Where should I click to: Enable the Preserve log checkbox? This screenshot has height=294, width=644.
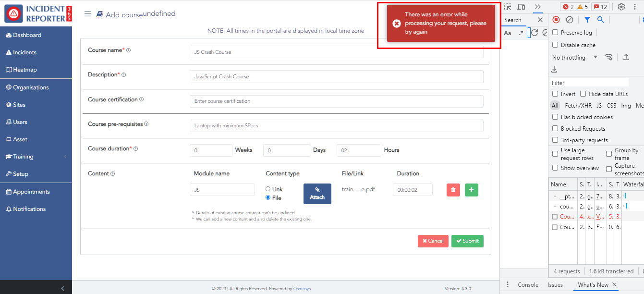tap(555, 33)
